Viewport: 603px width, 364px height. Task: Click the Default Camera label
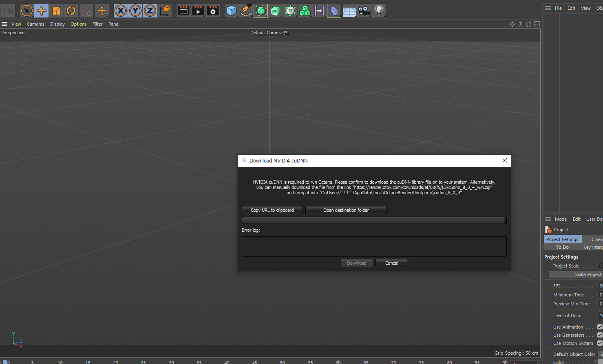tap(266, 33)
